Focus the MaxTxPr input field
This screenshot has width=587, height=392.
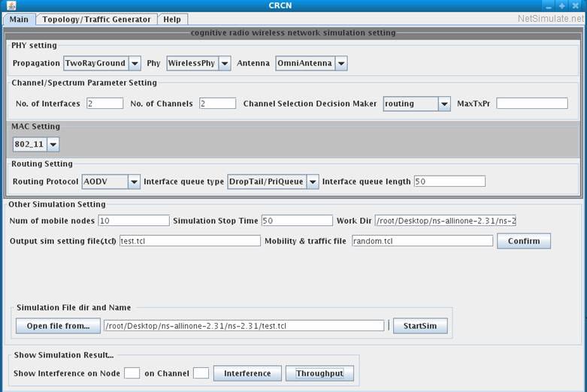[x=532, y=103]
